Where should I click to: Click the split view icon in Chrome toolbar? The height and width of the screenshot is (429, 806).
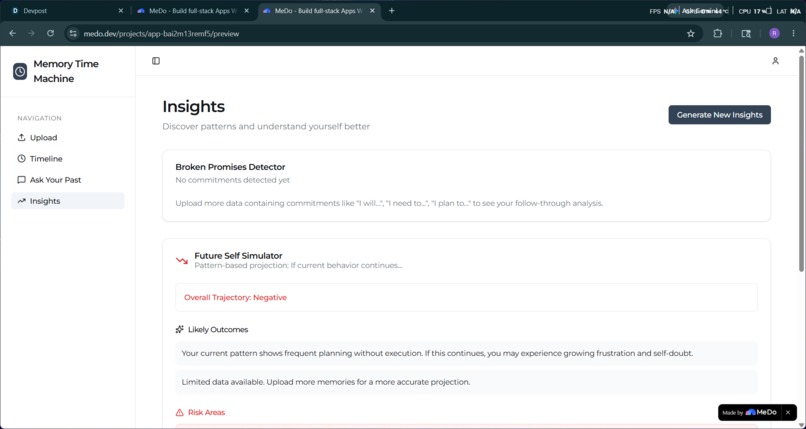coord(745,33)
